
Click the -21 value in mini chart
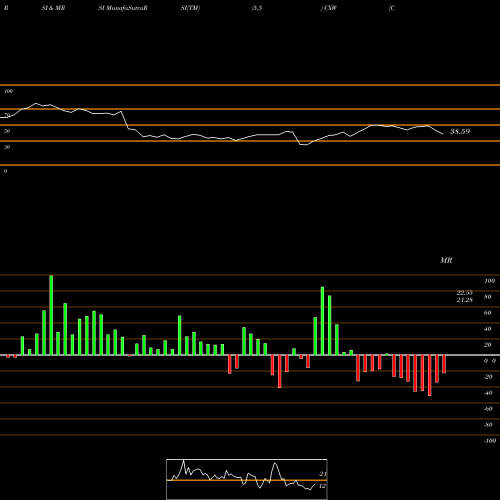(322, 474)
